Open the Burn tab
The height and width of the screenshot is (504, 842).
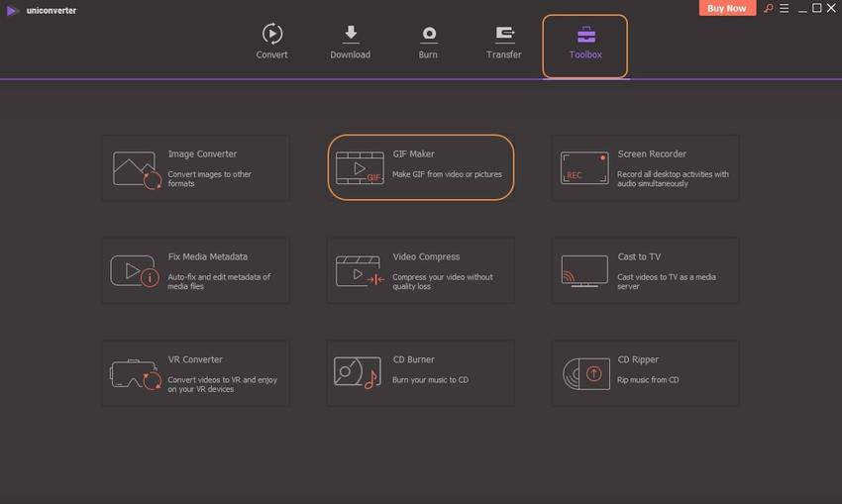tap(428, 42)
